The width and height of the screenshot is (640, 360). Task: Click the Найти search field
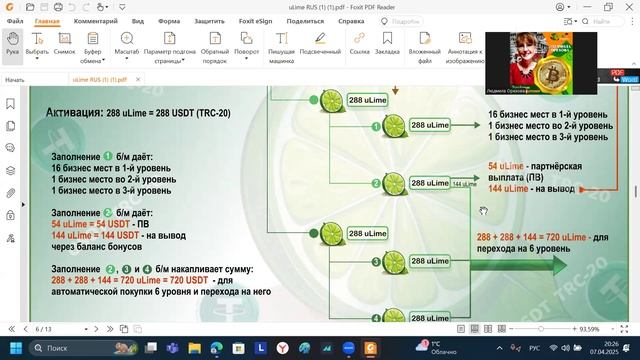[x=603, y=21]
